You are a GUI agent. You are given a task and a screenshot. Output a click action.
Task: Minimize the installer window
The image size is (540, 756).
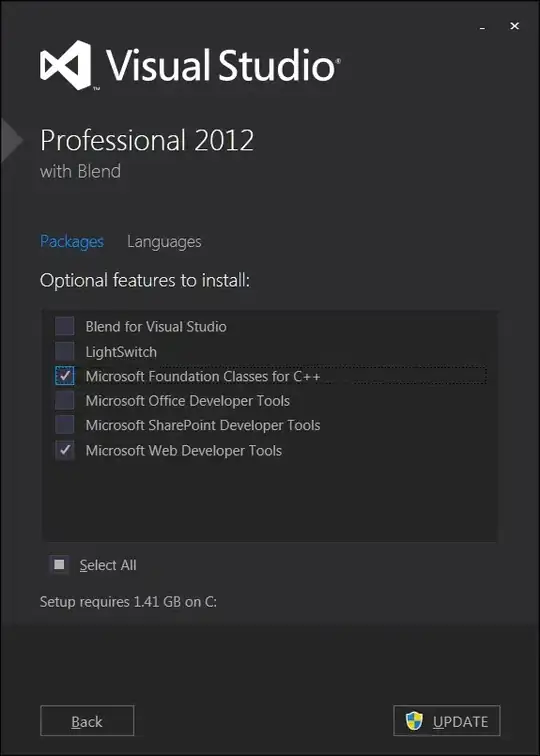click(x=482, y=27)
